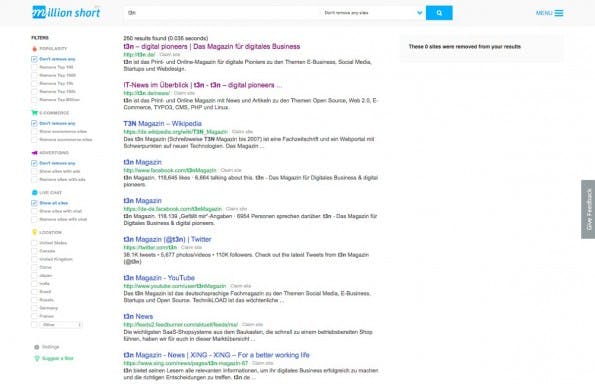Click the Advertising megaphone icon

tap(35, 153)
